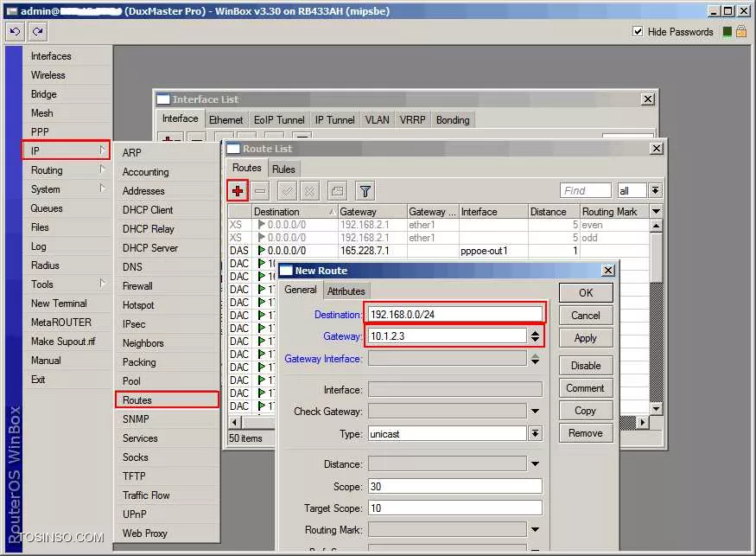Click the Gateway up/down arrows
The height and width of the screenshot is (556, 756).
pos(535,336)
